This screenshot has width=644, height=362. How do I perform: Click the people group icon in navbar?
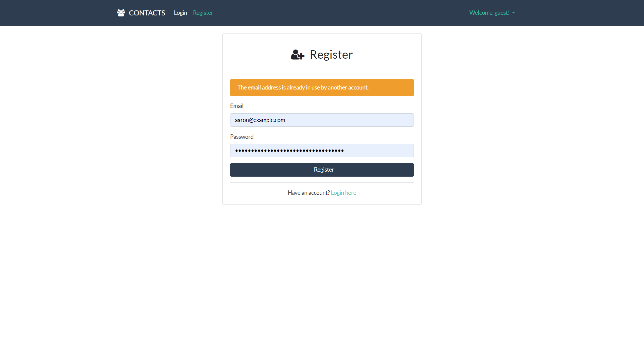tap(121, 13)
